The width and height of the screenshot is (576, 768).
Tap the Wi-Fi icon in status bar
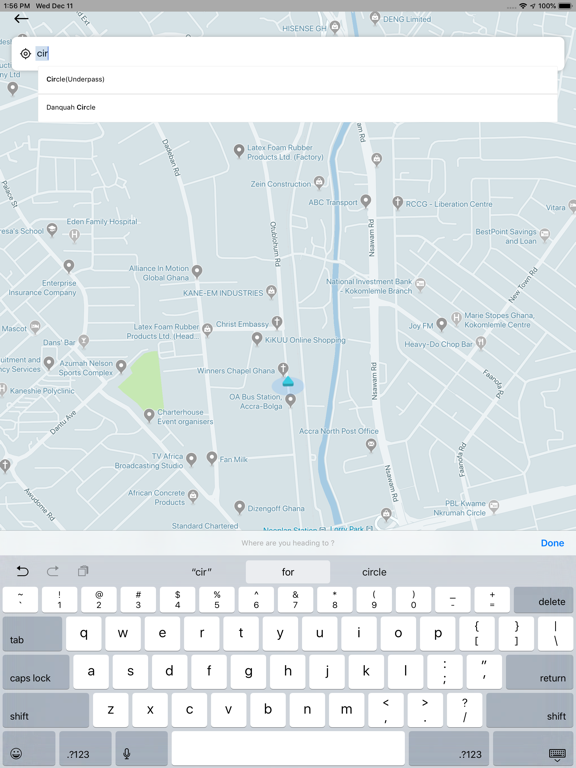pos(523,6)
